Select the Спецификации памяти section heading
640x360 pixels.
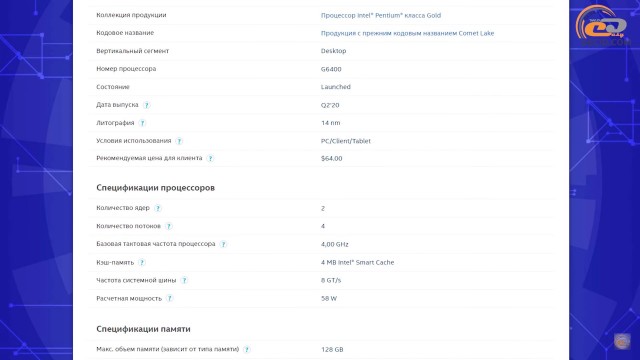(x=143, y=329)
